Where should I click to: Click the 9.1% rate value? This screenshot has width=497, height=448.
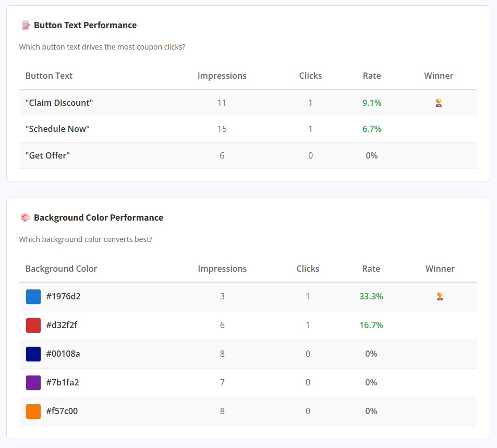pyautogui.click(x=371, y=103)
